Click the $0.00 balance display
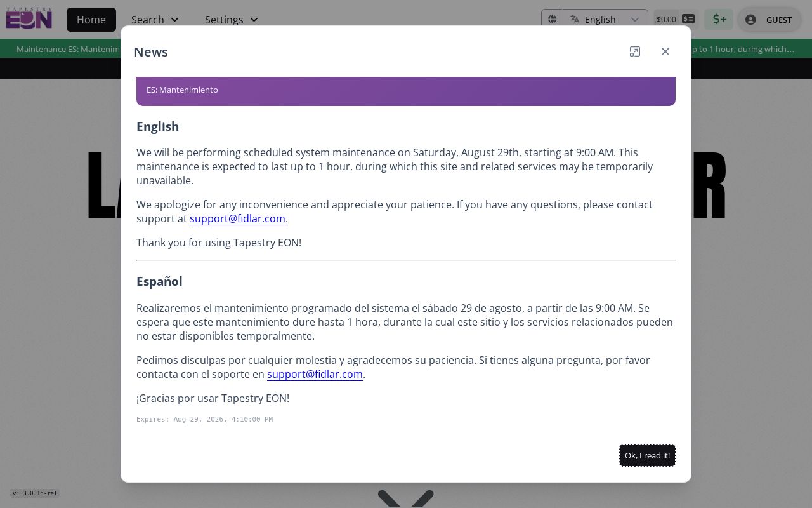This screenshot has width=812, height=508. pos(666,19)
